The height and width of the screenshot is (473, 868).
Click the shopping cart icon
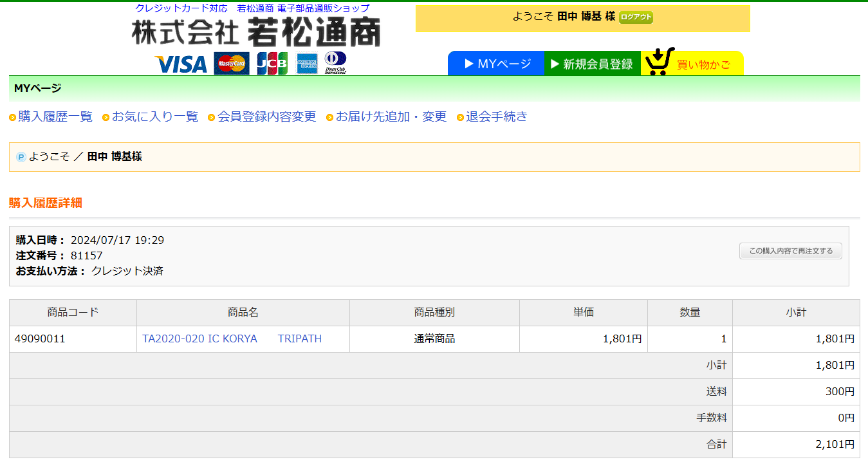(659, 62)
